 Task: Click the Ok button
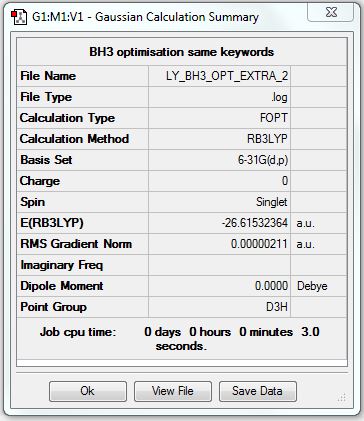[88, 391]
